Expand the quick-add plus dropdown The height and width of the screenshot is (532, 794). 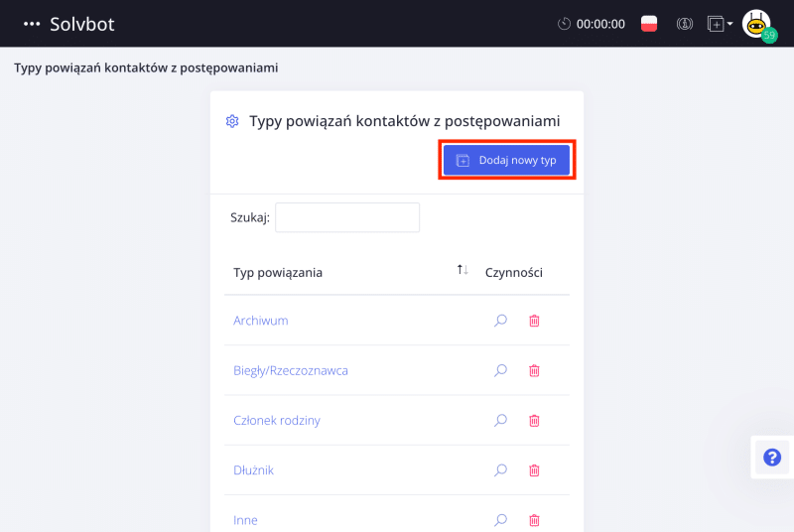[720, 24]
